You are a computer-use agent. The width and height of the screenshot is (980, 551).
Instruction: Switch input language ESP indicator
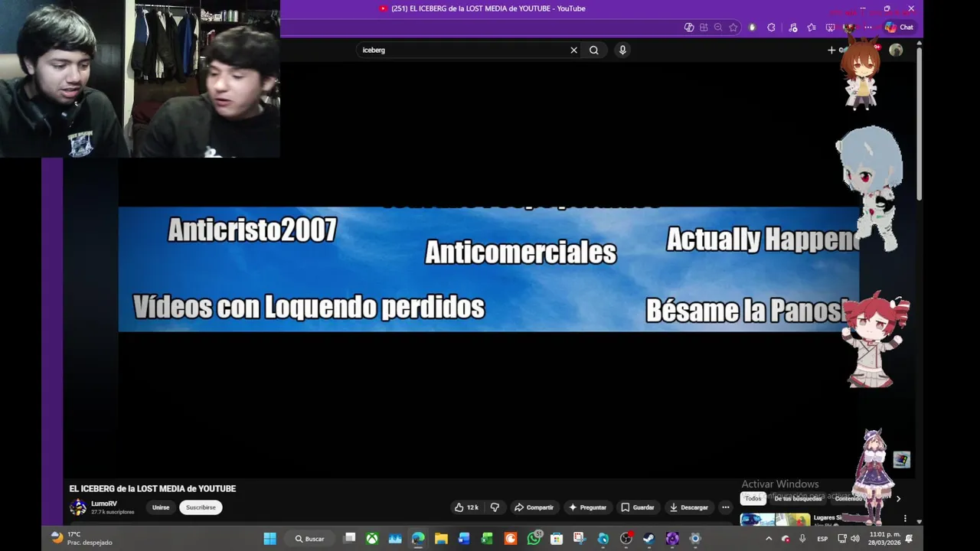[x=822, y=539]
